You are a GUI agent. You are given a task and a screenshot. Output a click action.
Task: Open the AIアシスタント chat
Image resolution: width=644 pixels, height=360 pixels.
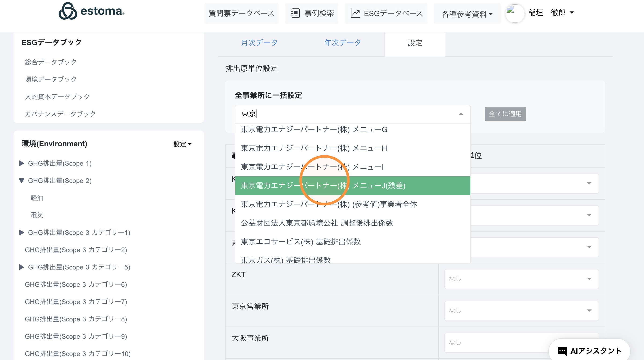coord(589,351)
